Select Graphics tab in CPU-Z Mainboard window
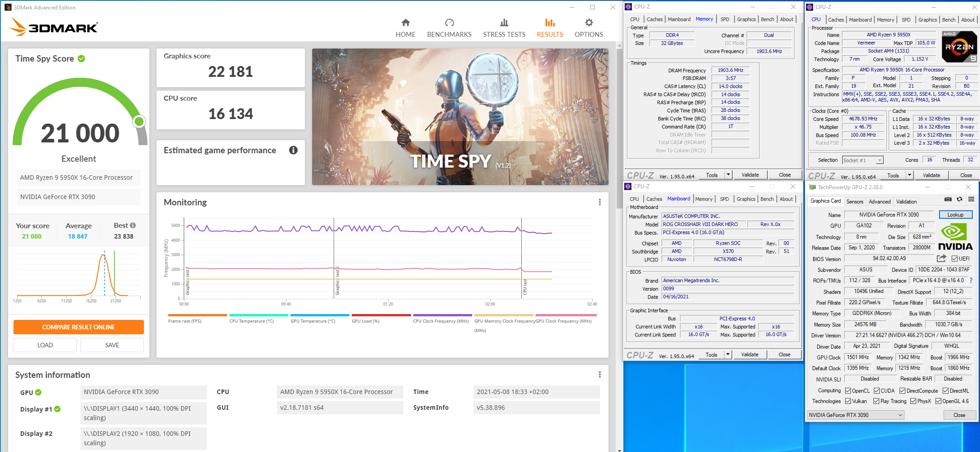The height and width of the screenshot is (452, 980). click(746, 199)
